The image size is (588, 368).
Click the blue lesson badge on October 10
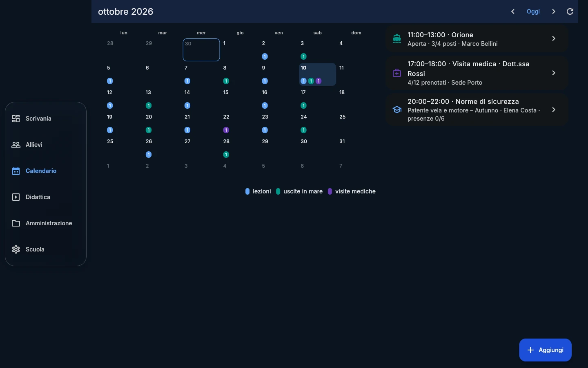(x=303, y=81)
